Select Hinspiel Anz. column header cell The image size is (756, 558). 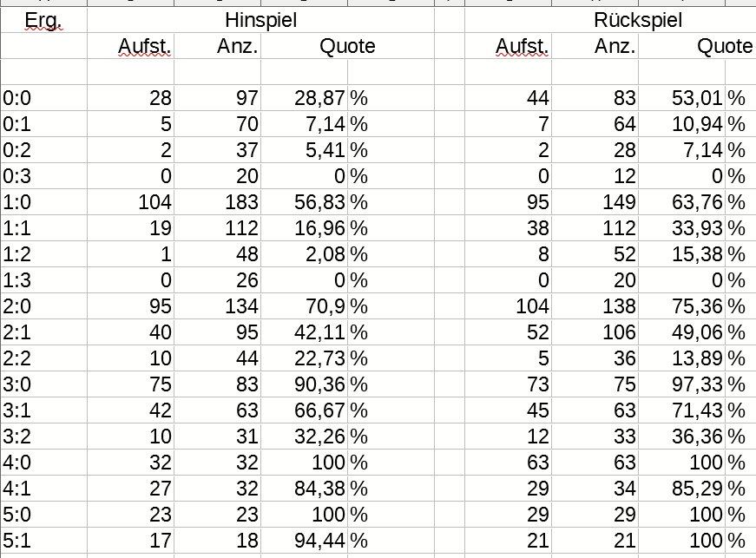point(218,46)
